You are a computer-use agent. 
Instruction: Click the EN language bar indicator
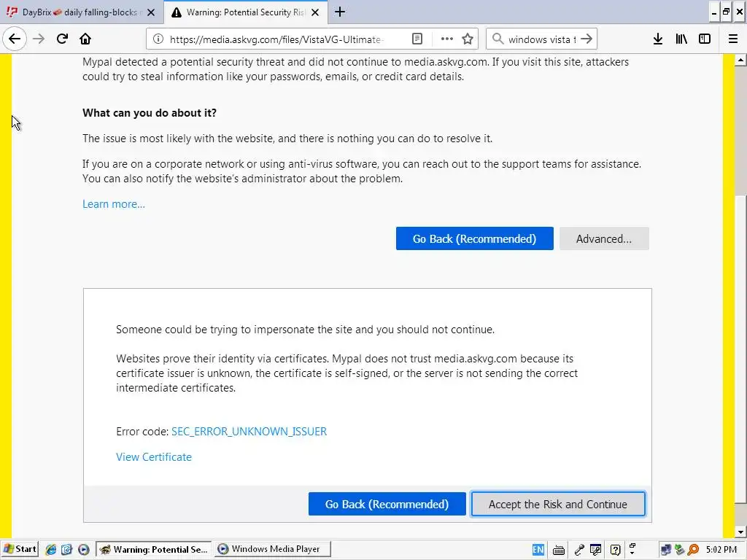pos(538,550)
